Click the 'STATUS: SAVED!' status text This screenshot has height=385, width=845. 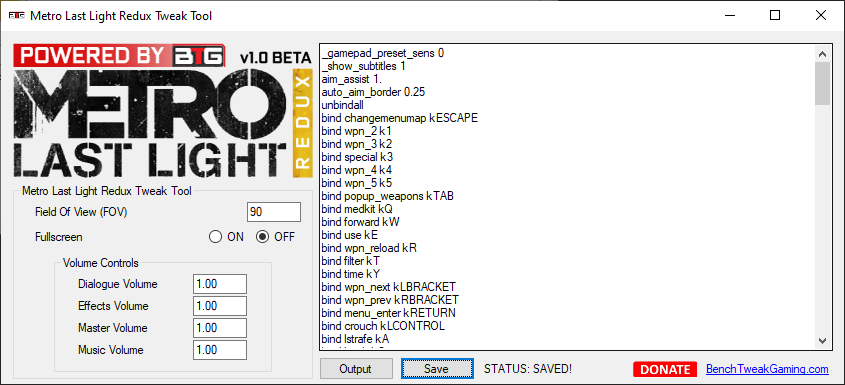pyautogui.click(x=528, y=369)
